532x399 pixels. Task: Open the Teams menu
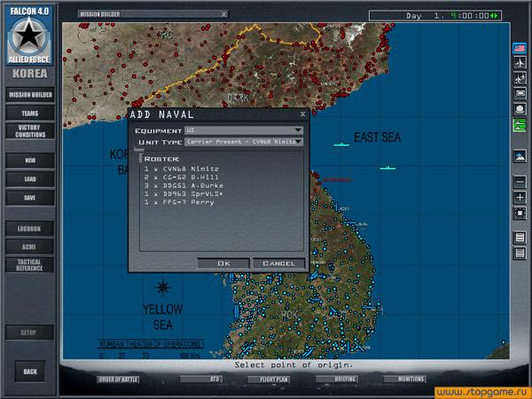tap(29, 113)
